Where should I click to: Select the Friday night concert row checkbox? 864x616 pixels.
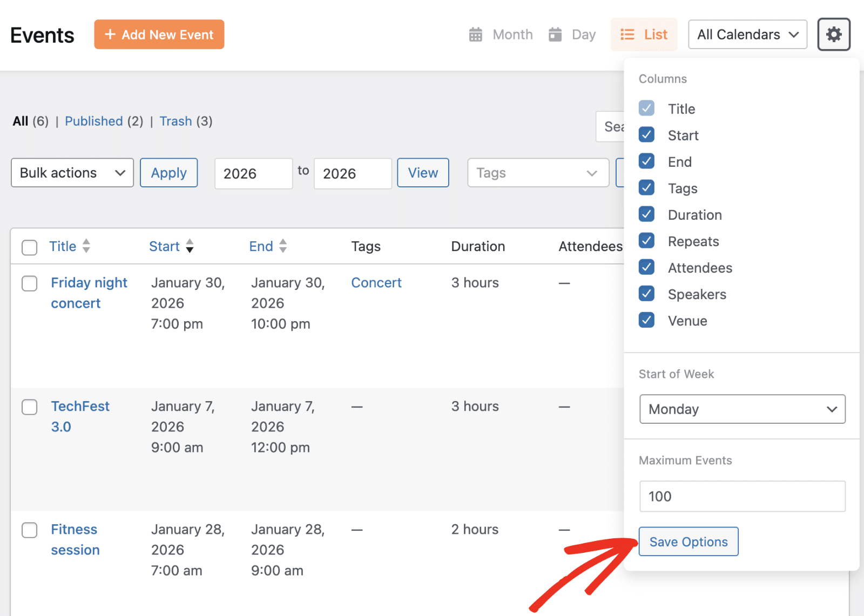(x=29, y=283)
